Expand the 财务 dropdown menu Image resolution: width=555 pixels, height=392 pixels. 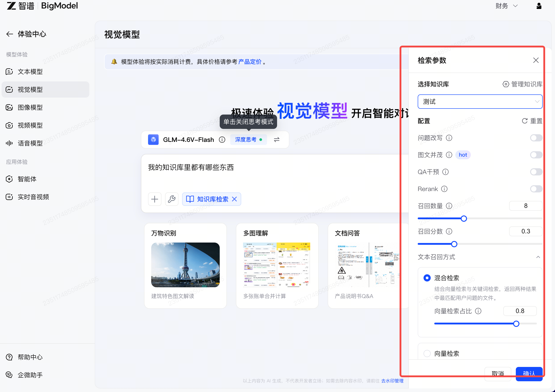pyautogui.click(x=506, y=6)
